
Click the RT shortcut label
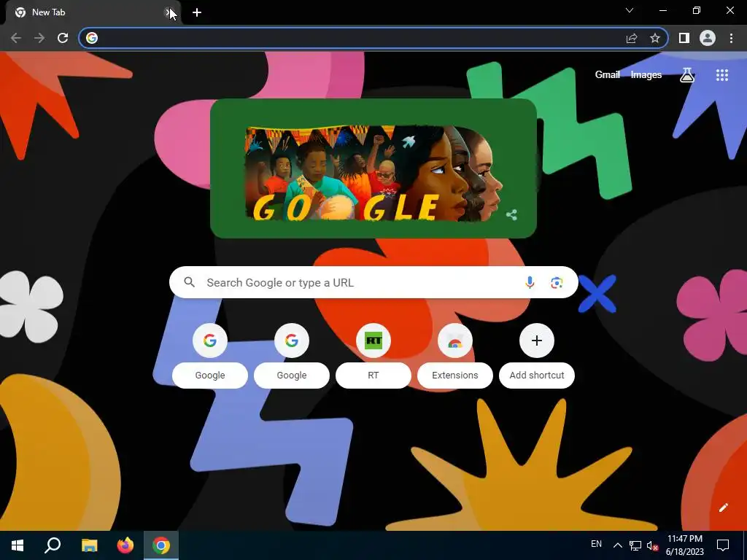[373, 376]
